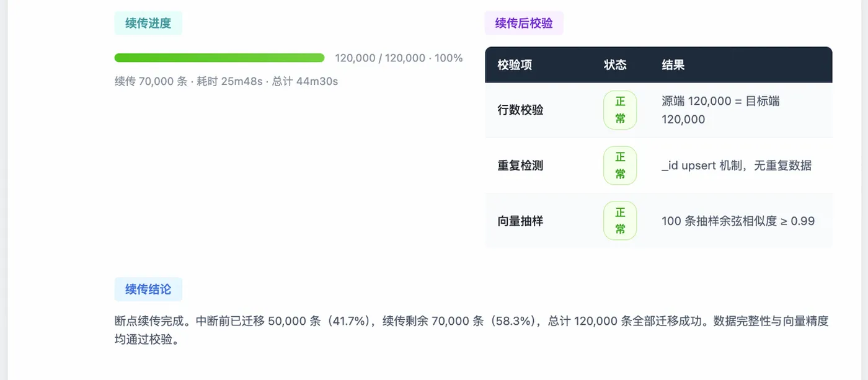The image size is (868, 380).
Task: Select the 向量抽样 table row
Action: click(658, 221)
